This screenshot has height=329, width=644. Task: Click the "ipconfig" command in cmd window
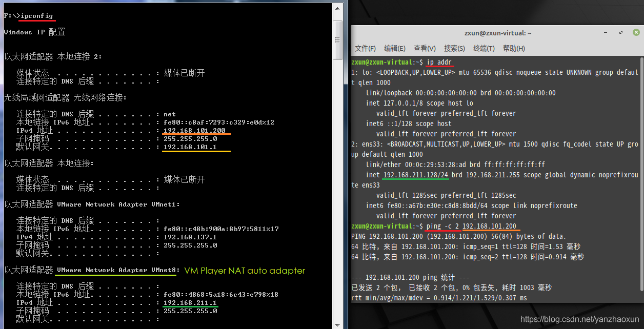pos(36,16)
